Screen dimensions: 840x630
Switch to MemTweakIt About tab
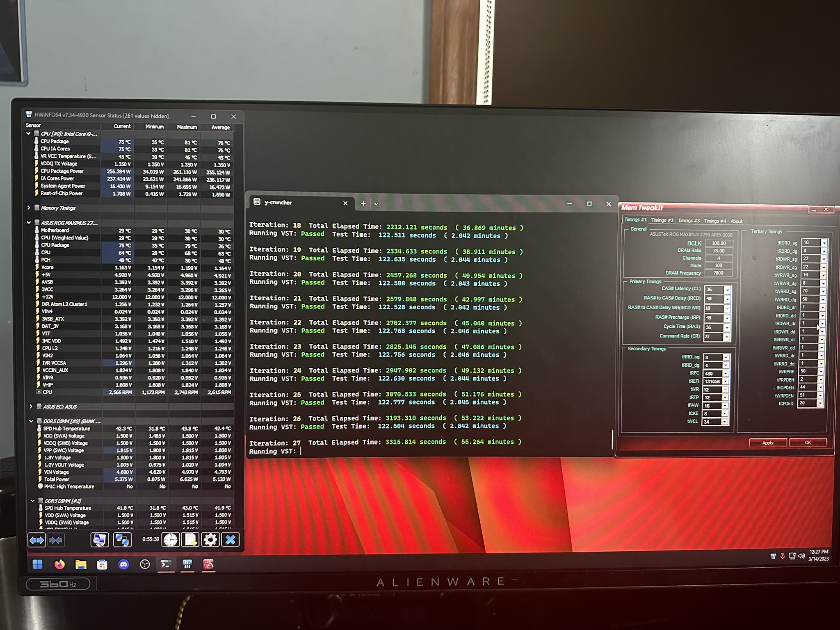click(736, 221)
